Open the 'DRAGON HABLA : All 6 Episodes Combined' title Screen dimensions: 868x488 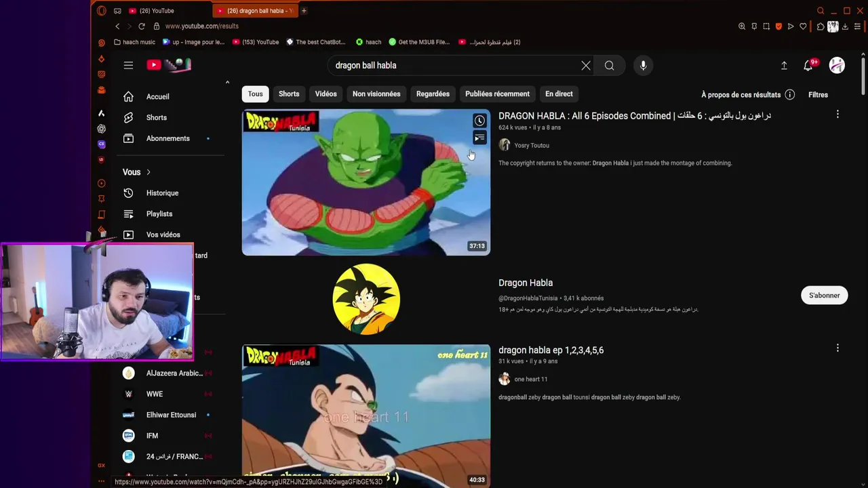pos(635,116)
